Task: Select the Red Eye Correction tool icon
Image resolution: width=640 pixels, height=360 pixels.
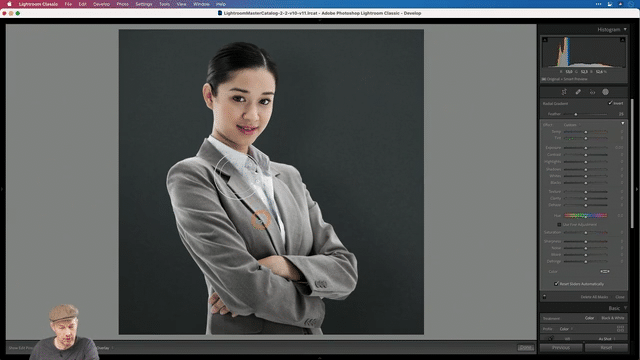Action: pos(592,92)
